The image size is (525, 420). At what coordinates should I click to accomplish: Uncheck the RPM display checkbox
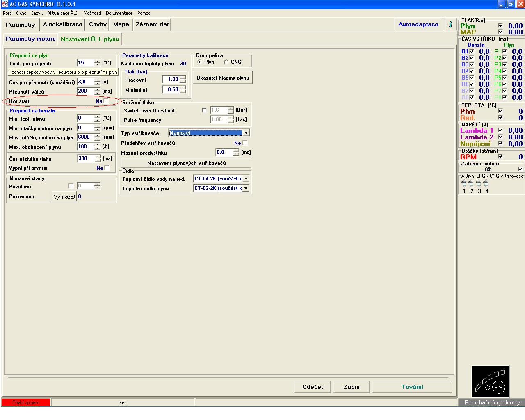[500, 156]
